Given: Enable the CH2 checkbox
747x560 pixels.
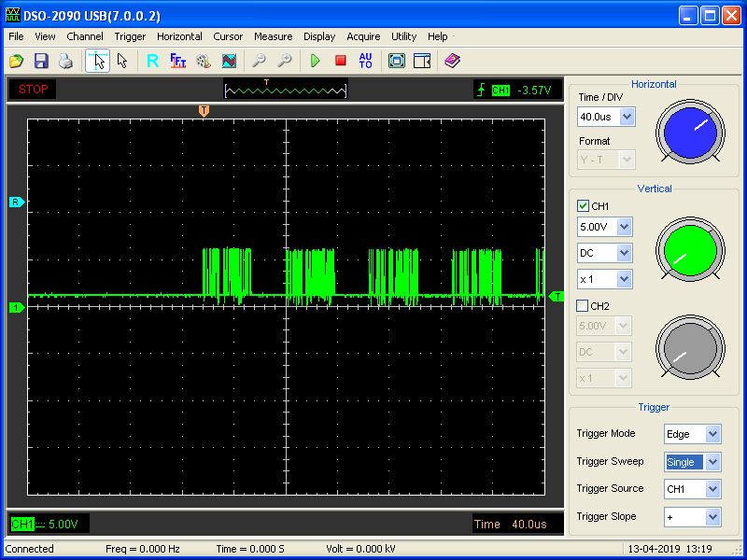Looking at the screenshot, I should coord(584,306).
